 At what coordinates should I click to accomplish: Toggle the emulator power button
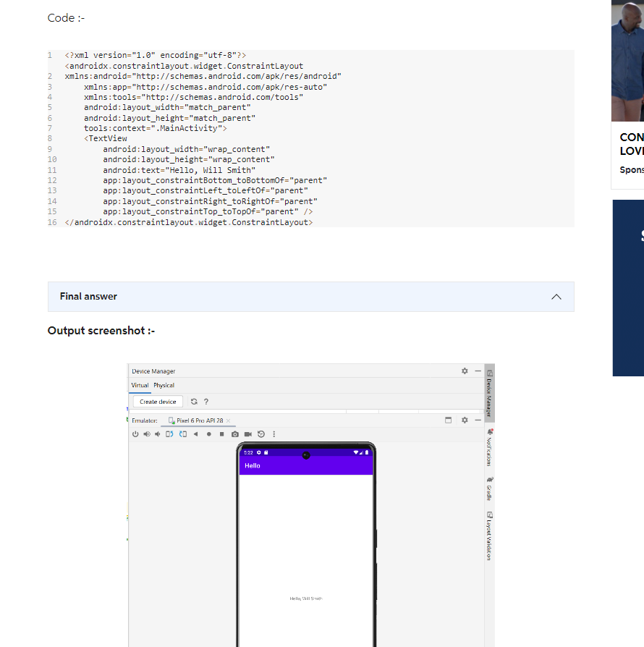[136, 434]
